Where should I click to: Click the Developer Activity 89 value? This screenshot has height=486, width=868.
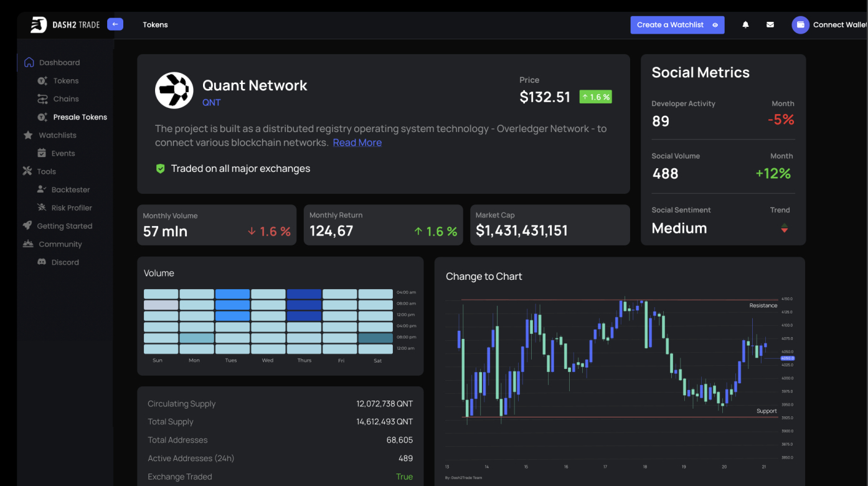pos(661,121)
